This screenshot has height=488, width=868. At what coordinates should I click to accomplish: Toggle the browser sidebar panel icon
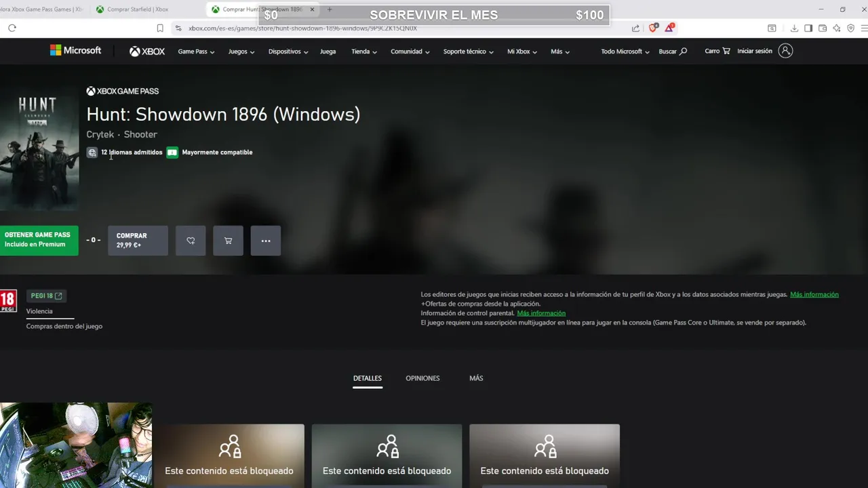pos(808,28)
